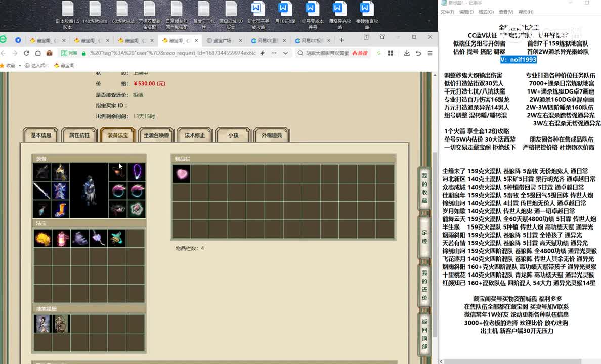Image resolution: width=601 pixels, height=364 pixels.
Task: Go to the browser home page
Action: click(x=38, y=53)
